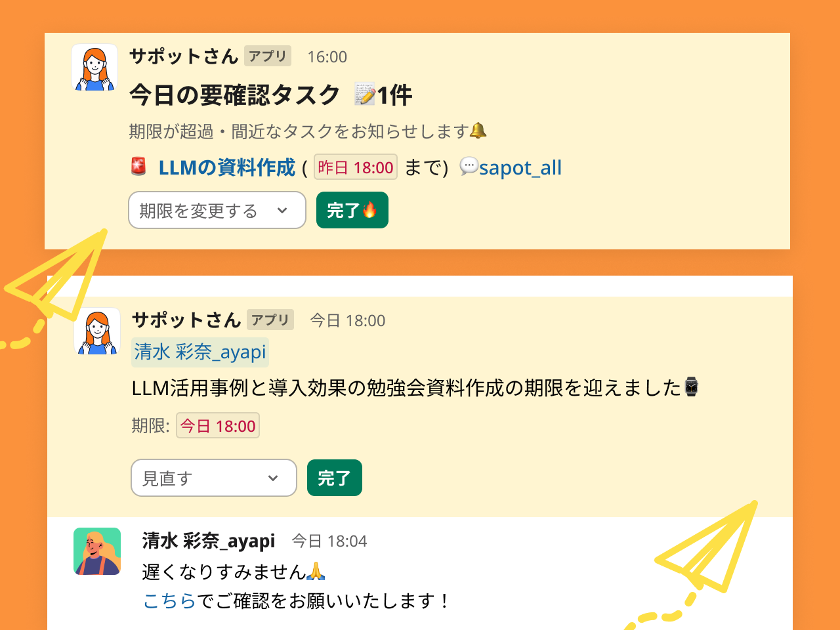Click the chevron in 期限を変更する selector

coord(282,211)
